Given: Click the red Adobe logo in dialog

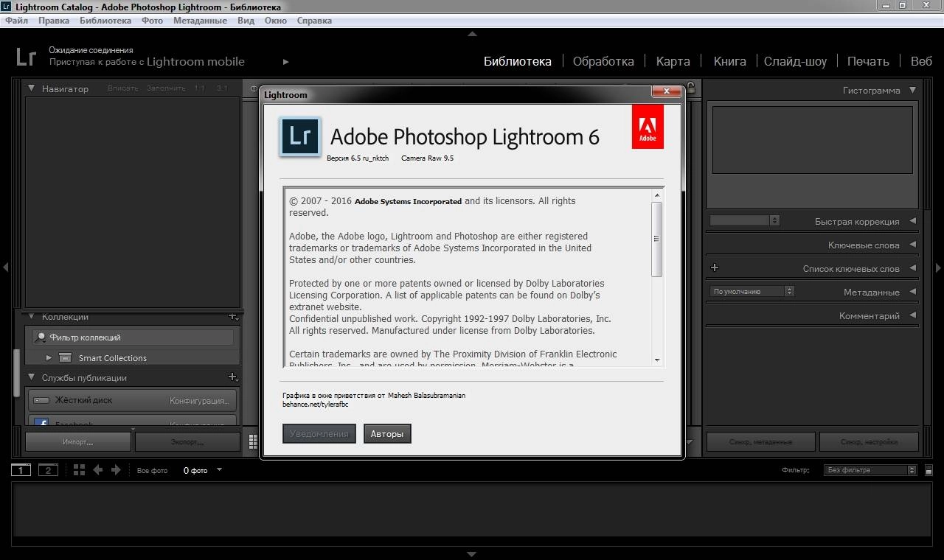Looking at the screenshot, I should pyautogui.click(x=648, y=127).
